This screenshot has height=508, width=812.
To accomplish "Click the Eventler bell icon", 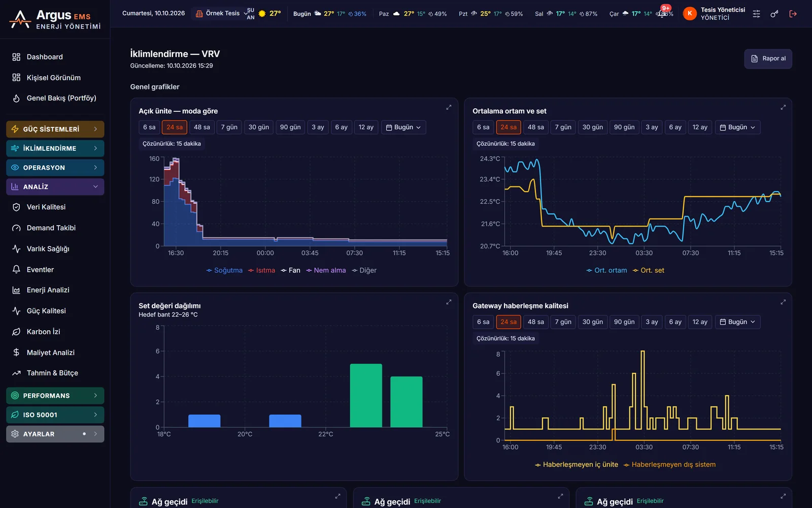I will 16,270.
